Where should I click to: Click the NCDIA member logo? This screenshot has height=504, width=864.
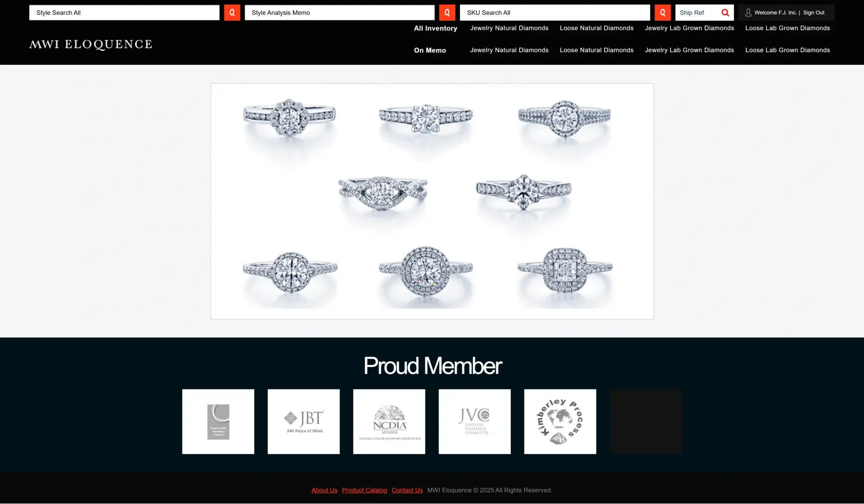coord(389,421)
